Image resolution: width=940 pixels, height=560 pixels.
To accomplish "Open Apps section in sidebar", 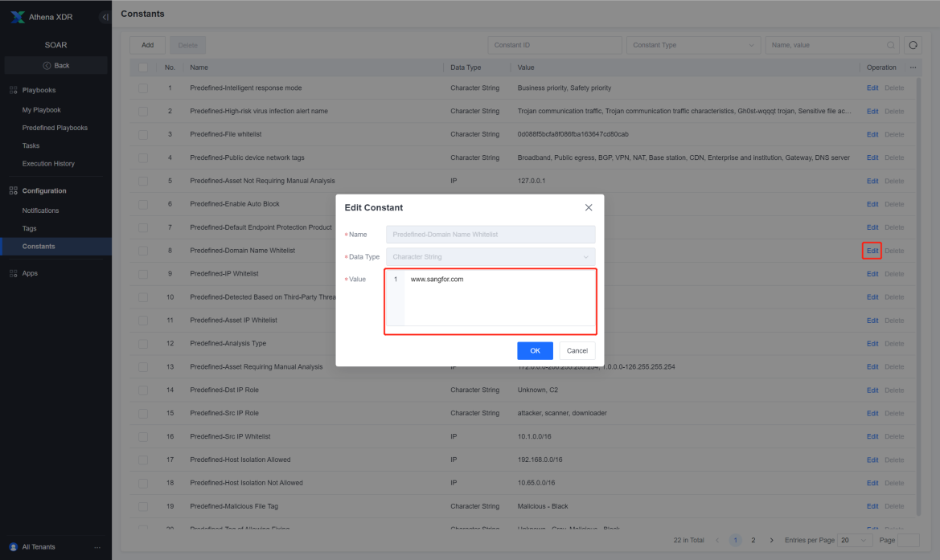I will coord(30,273).
